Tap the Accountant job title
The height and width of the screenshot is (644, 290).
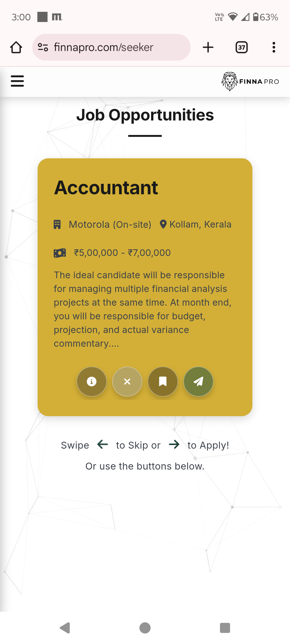(106, 188)
